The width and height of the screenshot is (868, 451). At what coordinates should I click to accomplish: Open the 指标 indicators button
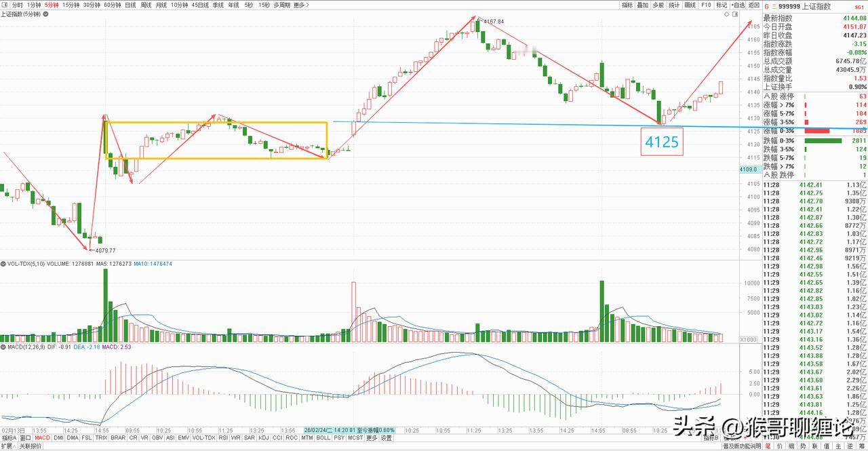(x=627, y=5)
